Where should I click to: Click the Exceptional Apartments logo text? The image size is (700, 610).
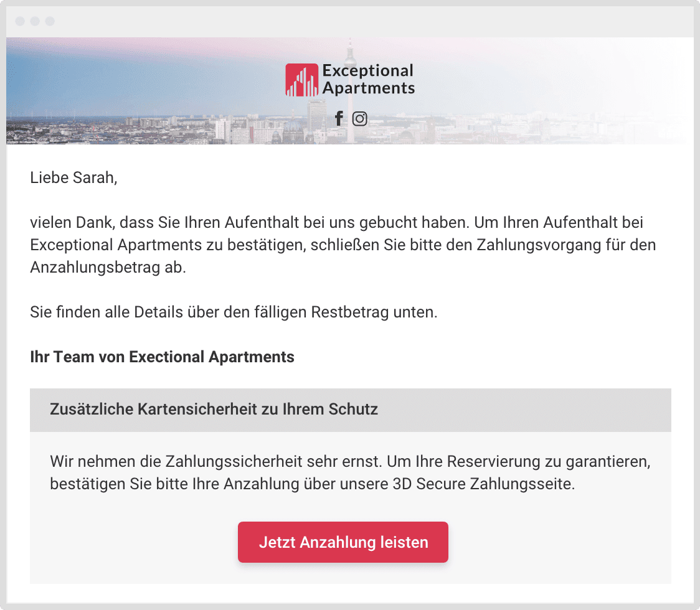coord(368,80)
